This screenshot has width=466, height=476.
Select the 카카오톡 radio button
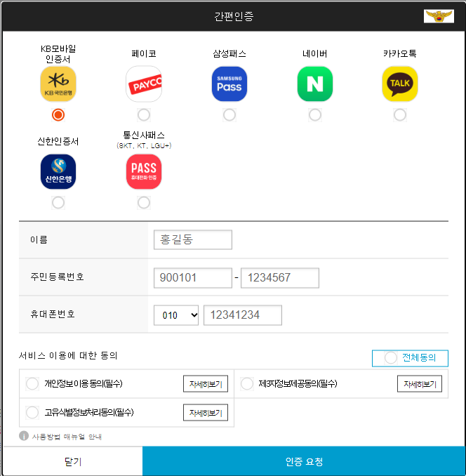(x=400, y=115)
